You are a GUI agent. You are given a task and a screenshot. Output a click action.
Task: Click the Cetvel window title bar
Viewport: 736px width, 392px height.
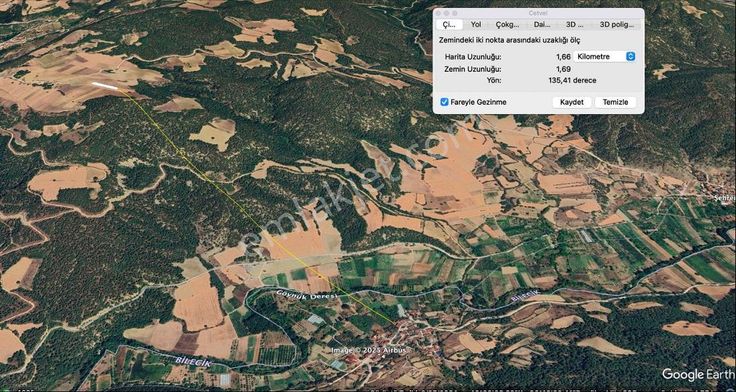click(538, 13)
